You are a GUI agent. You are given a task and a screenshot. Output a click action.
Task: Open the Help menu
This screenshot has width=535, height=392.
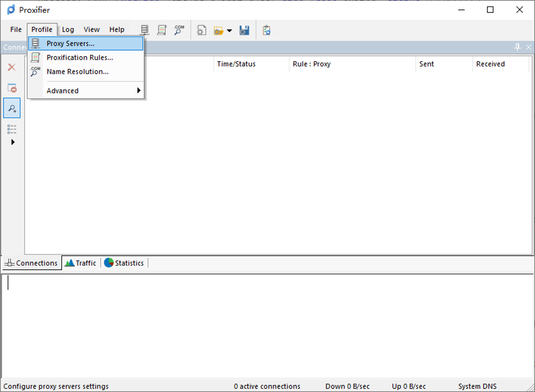117,29
